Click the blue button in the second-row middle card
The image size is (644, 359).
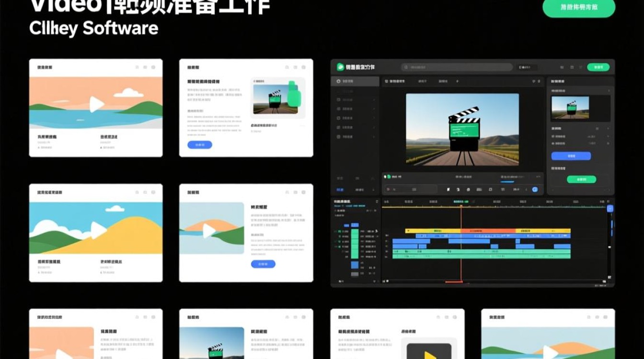263,264
